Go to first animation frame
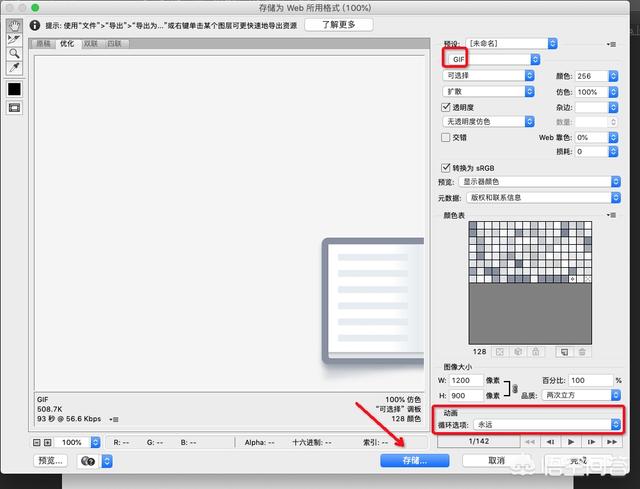 530,442
